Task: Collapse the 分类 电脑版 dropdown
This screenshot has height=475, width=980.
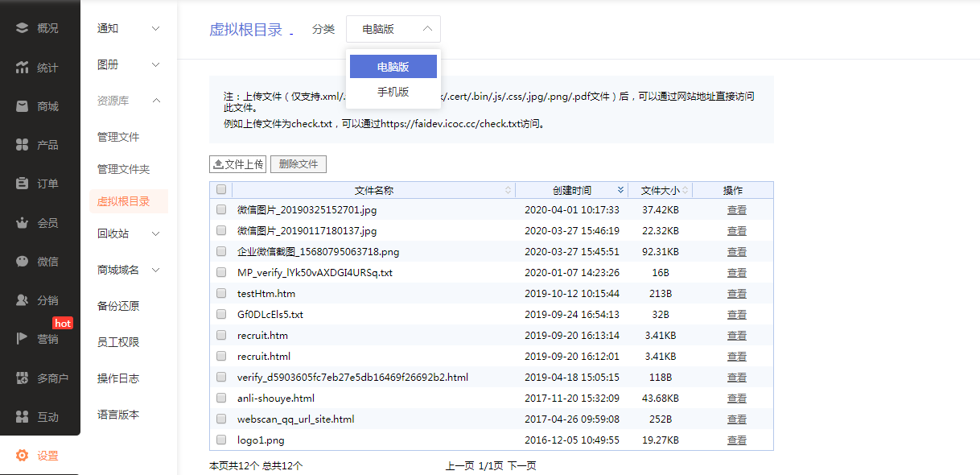Action: coord(393,29)
